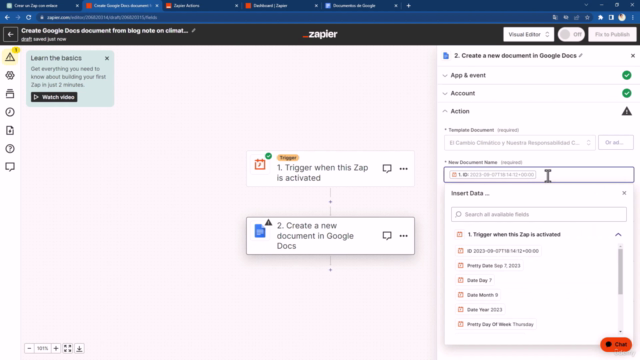Close the step 2 configuration panel
This screenshot has width=640, height=360.
(633, 56)
